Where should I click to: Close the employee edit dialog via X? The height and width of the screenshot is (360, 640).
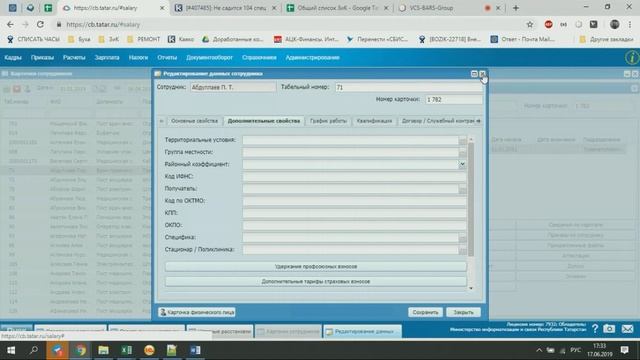point(482,74)
